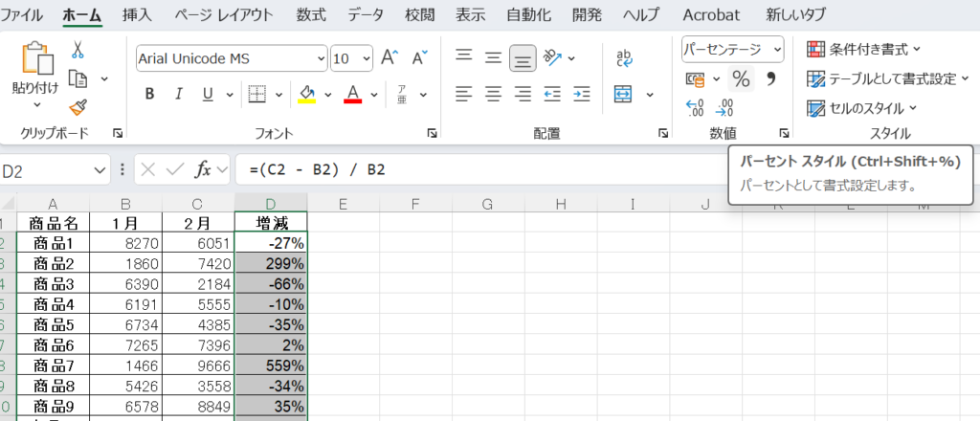Open the font name dropdown
The width and height of the screenshot is (980, 421).
click(x=322, y=58)
